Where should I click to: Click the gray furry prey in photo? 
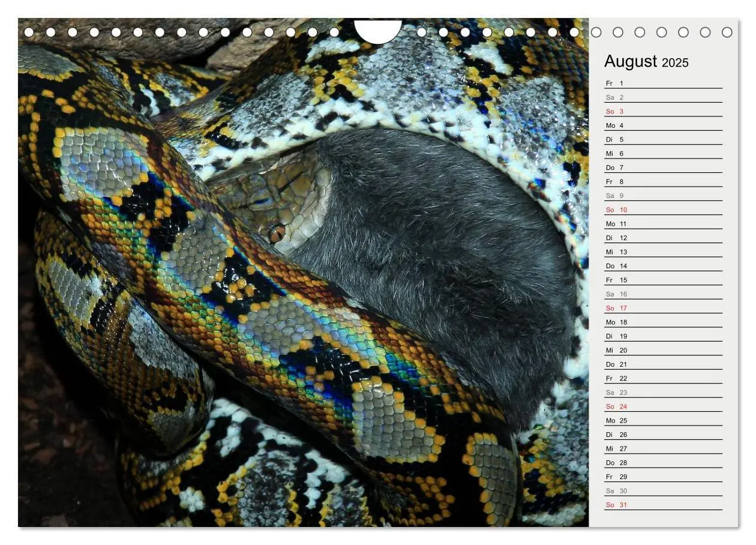tap(432, 258)
